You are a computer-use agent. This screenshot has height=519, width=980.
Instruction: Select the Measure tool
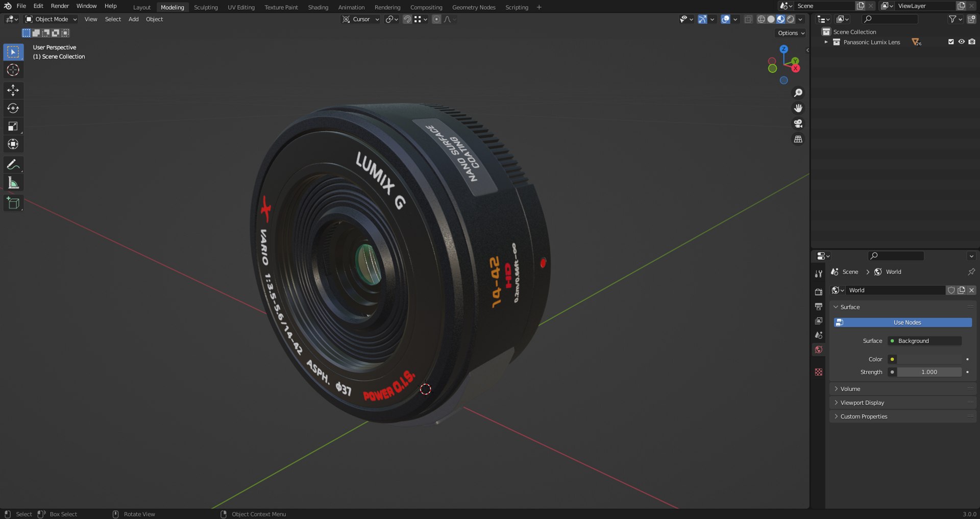[x=13, y=183]
